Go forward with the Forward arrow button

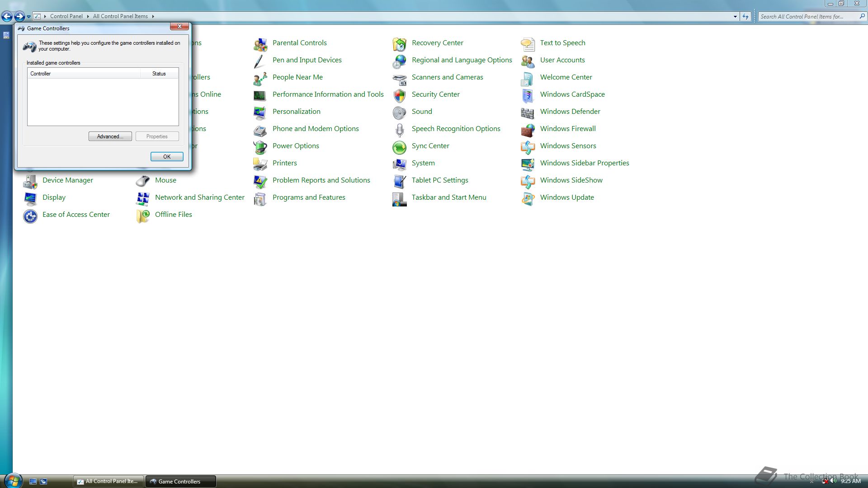[x=19, y=17]
